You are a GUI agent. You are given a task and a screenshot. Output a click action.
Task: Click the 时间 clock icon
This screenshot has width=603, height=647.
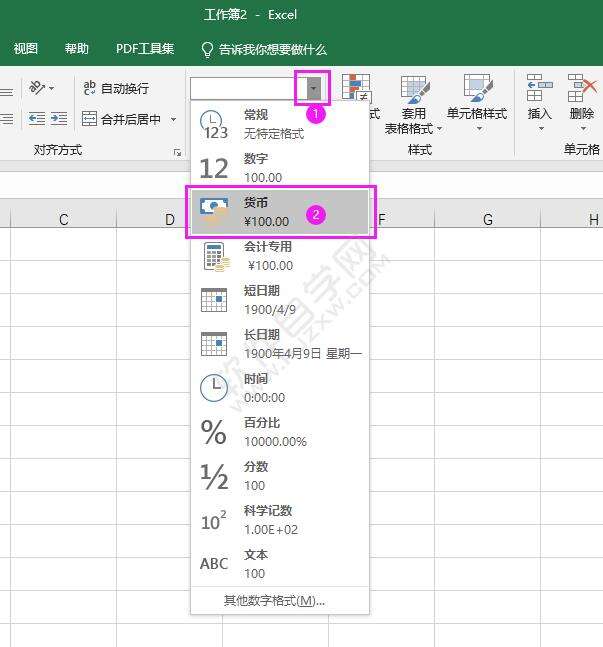pos(214,388)
